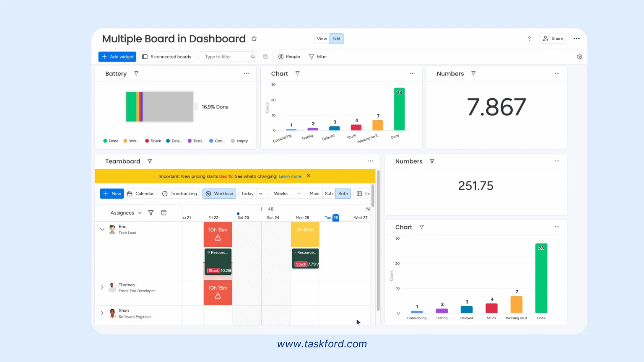
Task: Enable Sub items view
Action: point(329,193)
